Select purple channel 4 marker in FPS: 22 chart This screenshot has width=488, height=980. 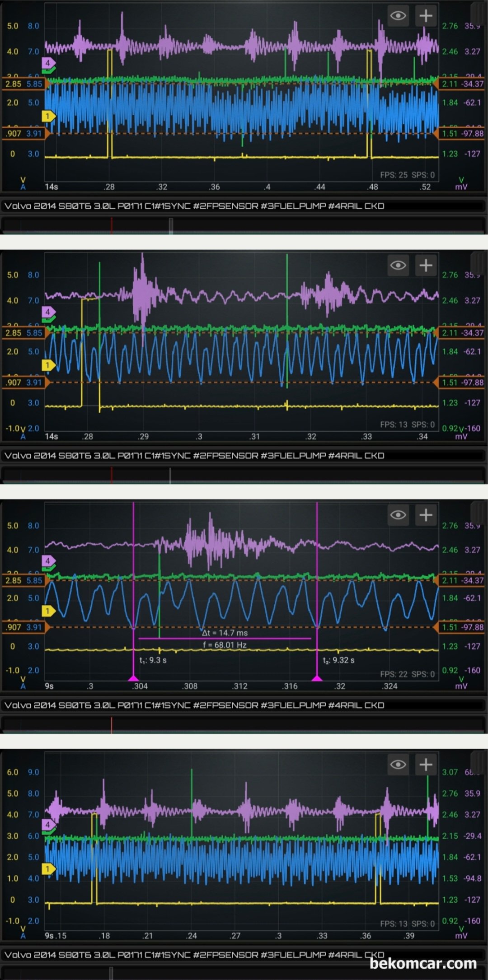pos(48,561)
